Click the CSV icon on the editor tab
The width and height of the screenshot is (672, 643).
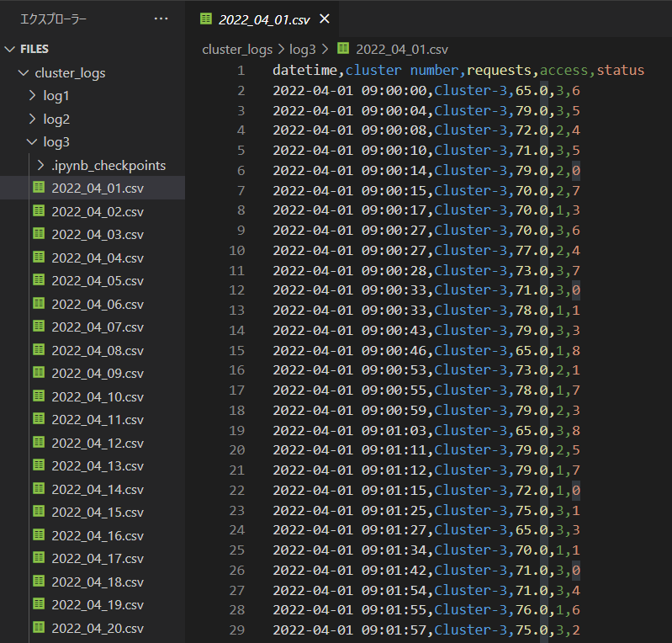pos(206,19)
